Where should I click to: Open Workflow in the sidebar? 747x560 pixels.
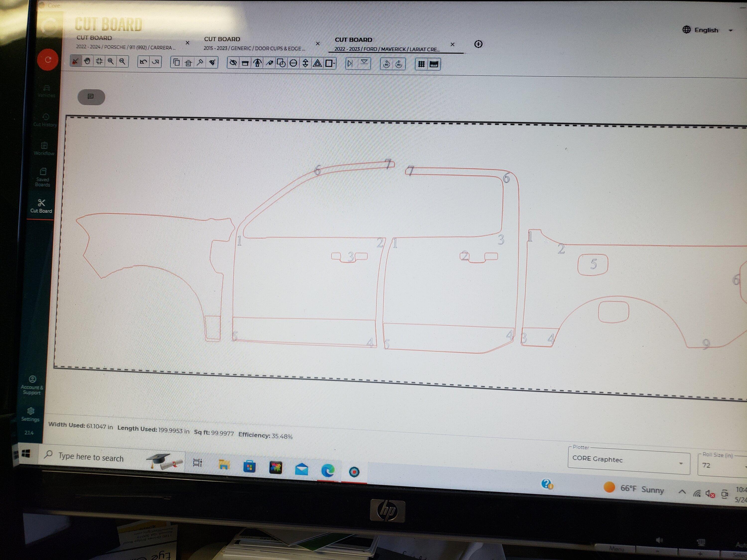point(44,149)
